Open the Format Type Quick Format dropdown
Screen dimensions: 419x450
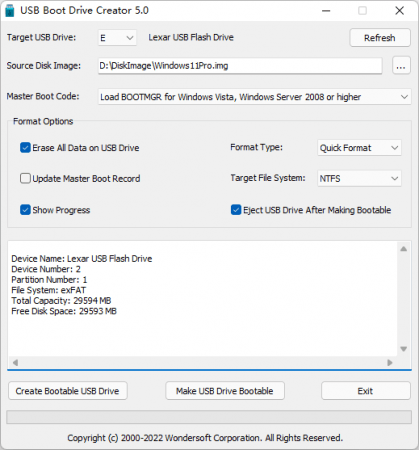point(359,148)
